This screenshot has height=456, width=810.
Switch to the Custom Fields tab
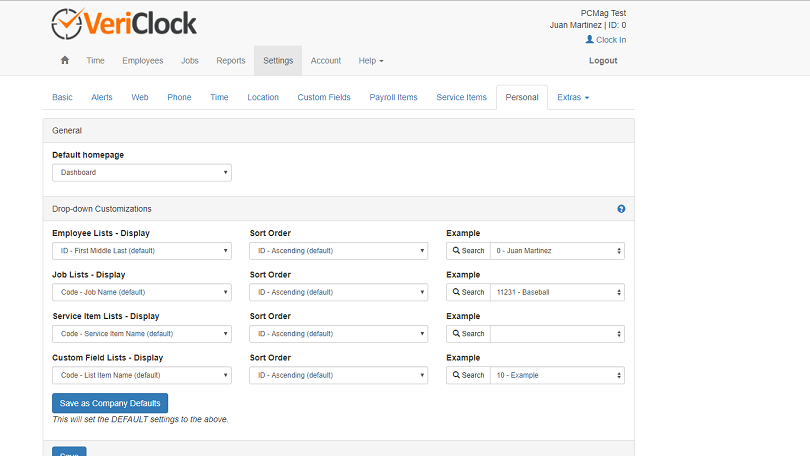click(324, 97)
